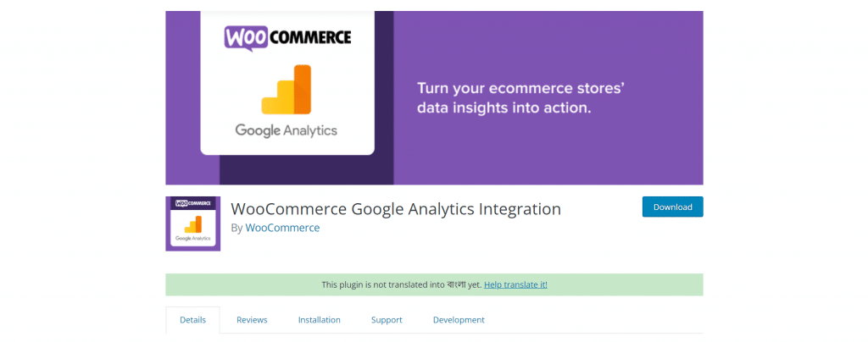Viewport: 868px width, 342px height.
Task: Click the orange Google Analytics bar chart icon
Action: point(287,90)
